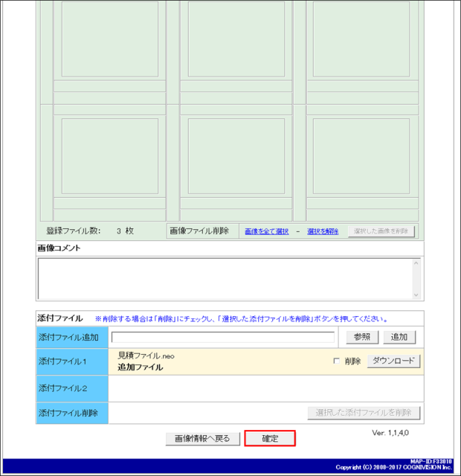461x476 pixels.
Task: Click the comment box scroll up arrow
Action: click(x=416, y=263)
